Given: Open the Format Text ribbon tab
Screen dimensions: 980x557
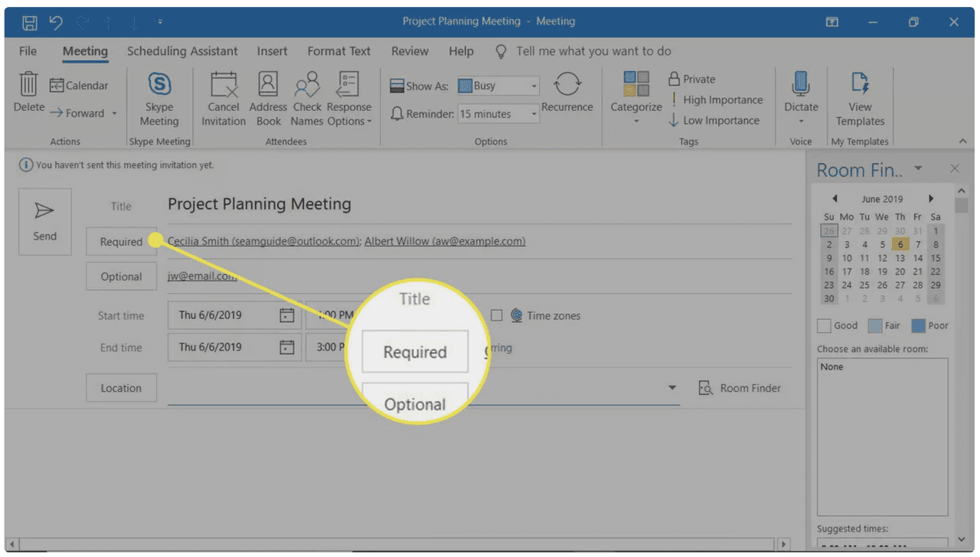Looking at the screenshot, I should pyautogui.click(x=338, y=50).
